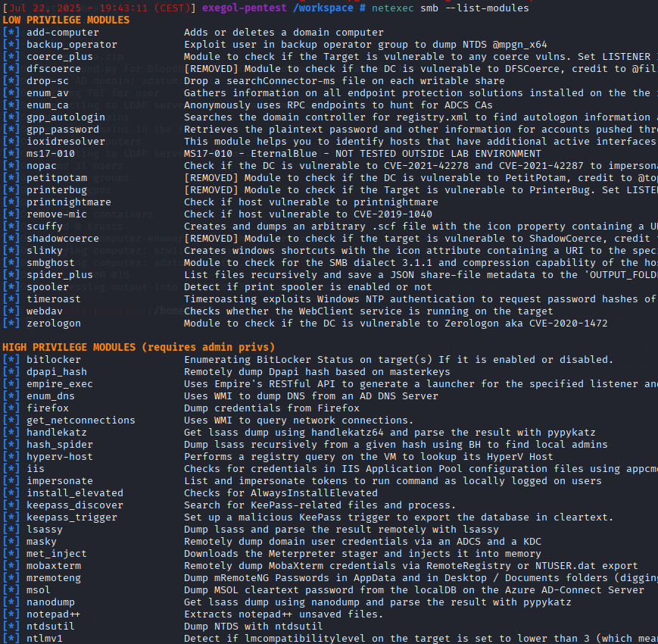Screen dimensions: 658x644
Task: Click the 'mremoteng' module name
Action: click(54, 579)
